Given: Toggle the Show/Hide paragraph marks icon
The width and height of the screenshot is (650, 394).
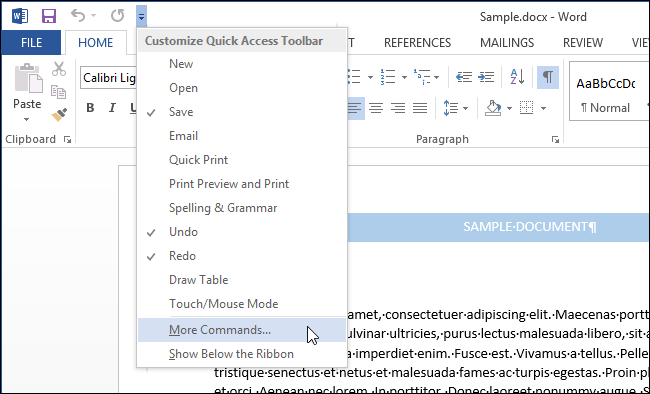Looking at the screenshot, I should [548, 77].
